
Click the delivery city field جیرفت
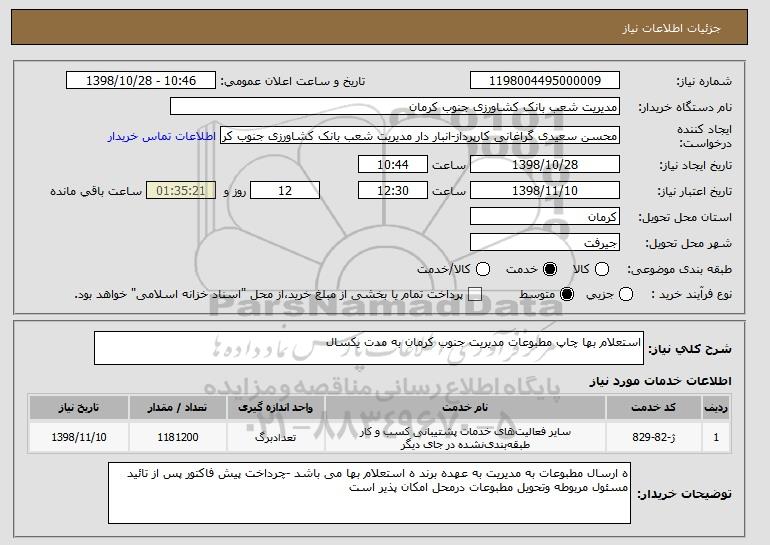coord(545,243)
